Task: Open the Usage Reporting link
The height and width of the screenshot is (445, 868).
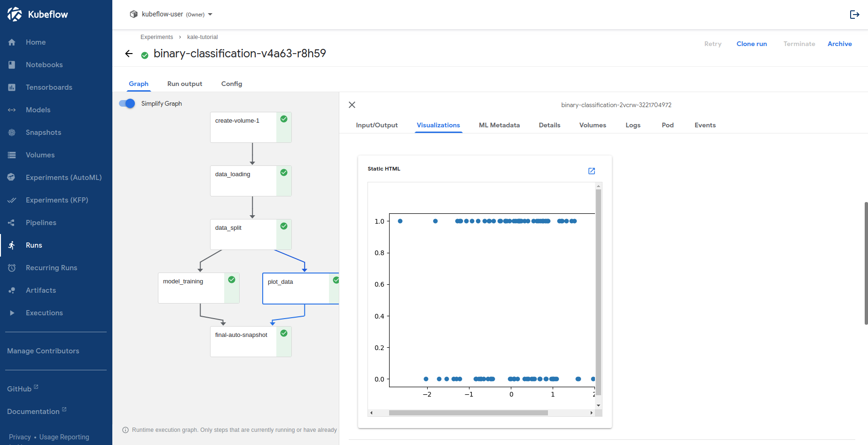Action: point(64,437)
